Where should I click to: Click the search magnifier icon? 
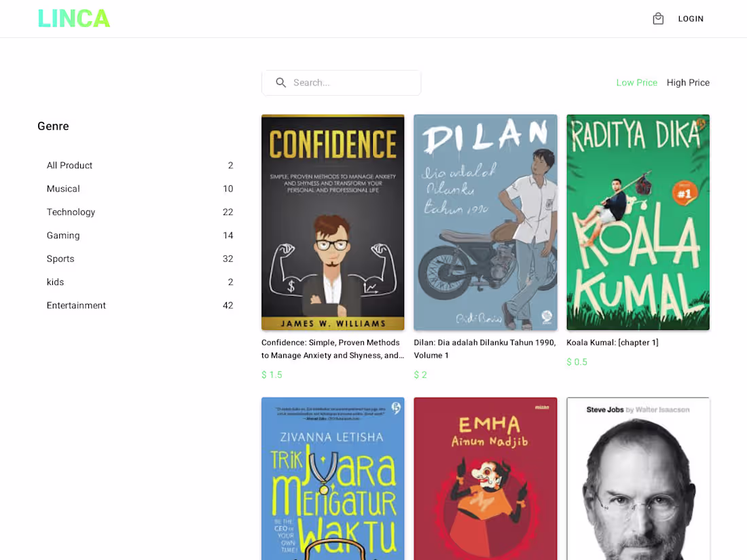click(x=281, y=82)
